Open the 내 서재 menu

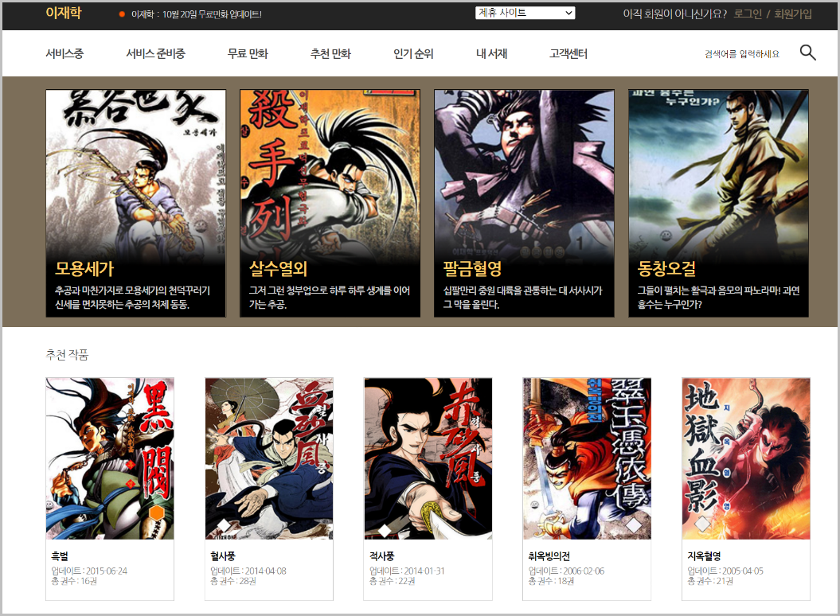(491, 53)
